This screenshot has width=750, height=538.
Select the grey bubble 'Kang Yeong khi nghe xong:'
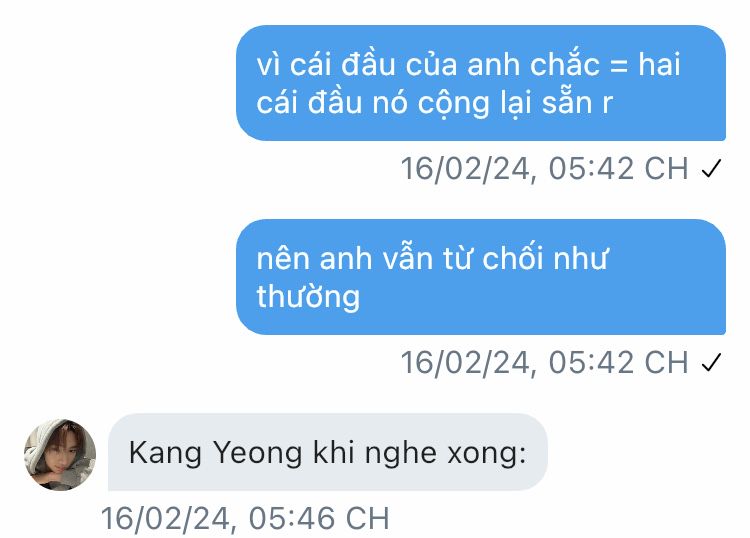point(328,452)
